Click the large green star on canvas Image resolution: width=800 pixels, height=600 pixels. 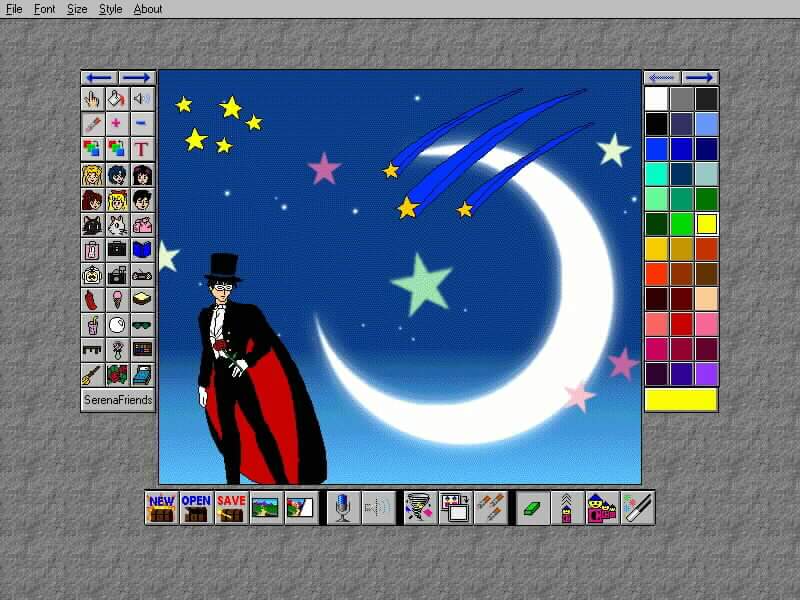click(422, 284)
